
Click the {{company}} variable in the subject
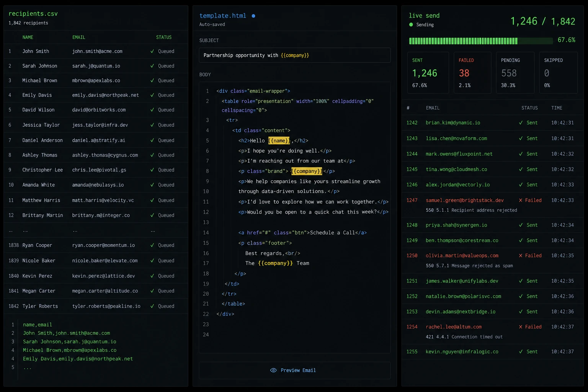(295, 55)
